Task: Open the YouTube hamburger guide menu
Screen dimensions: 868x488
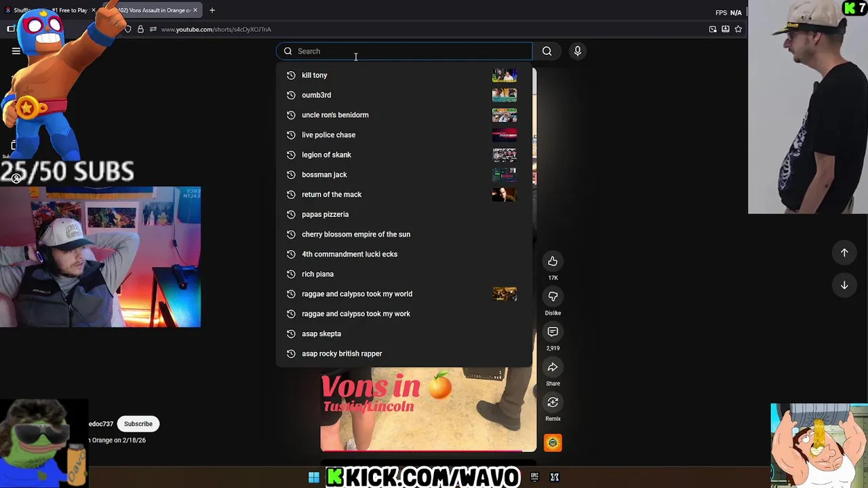Action: point(16,51)
